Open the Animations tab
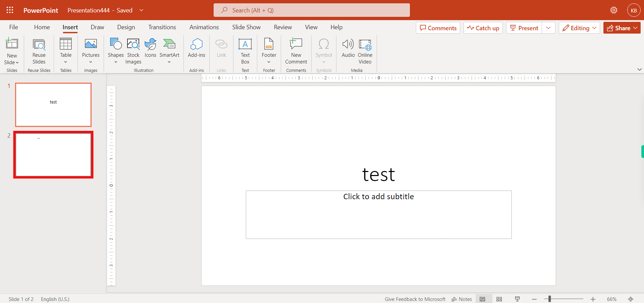The image size is (644, 303). coord(204,27)
